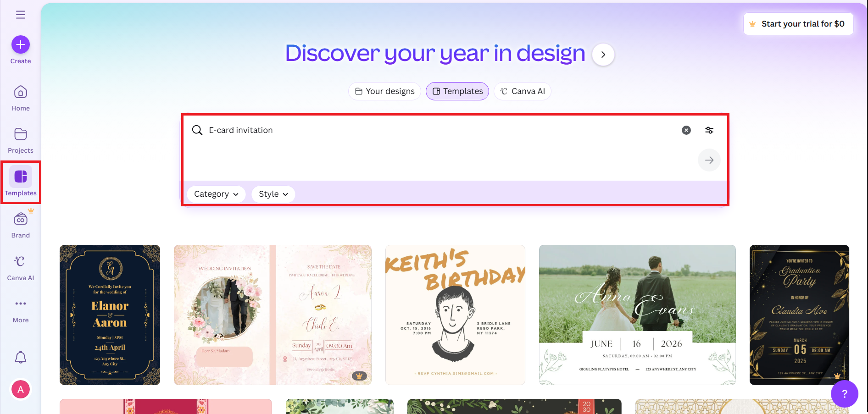Expand the Category dropdown
This screenshot has width=868, height=414.
coord(216,194)
